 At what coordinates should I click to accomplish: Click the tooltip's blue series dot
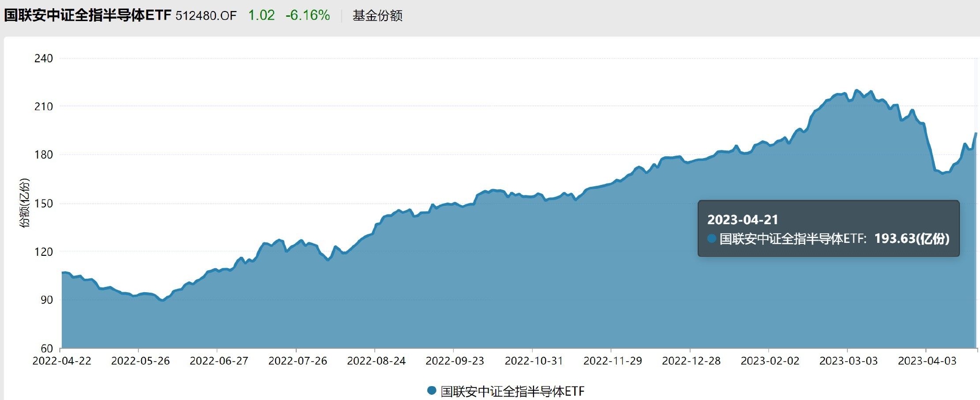(712, 239)
